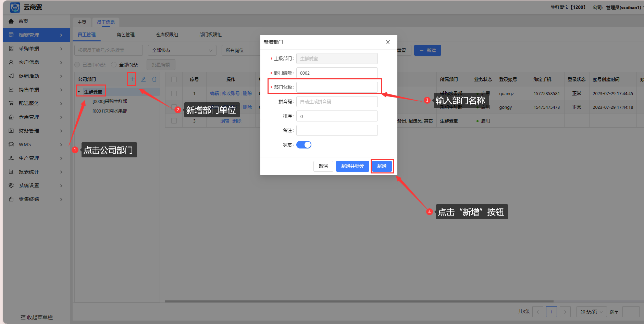Select the 角色管理 sub-tab
Image resolution: width=644 pixels, height=324 pixels.
point(126,35)
